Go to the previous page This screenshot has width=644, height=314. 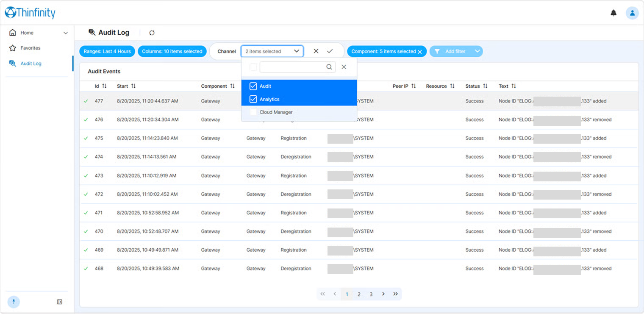(x=335, y=294)
